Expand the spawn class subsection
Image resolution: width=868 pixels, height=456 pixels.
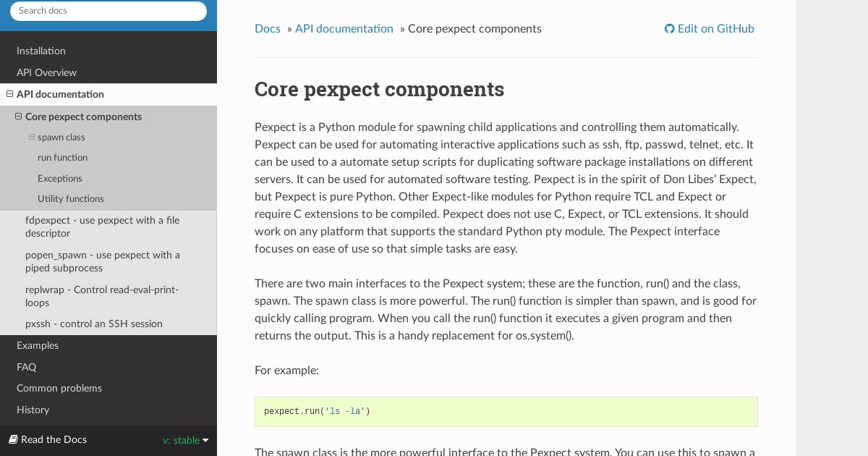pyautogui.click(x=32, y=137)
